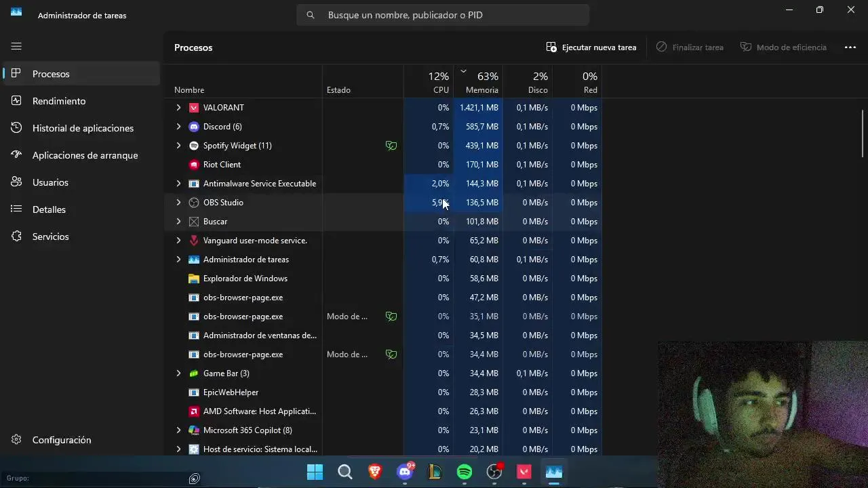Expand the OBS Studio process group
868x488 pixels.
[178, 203]
